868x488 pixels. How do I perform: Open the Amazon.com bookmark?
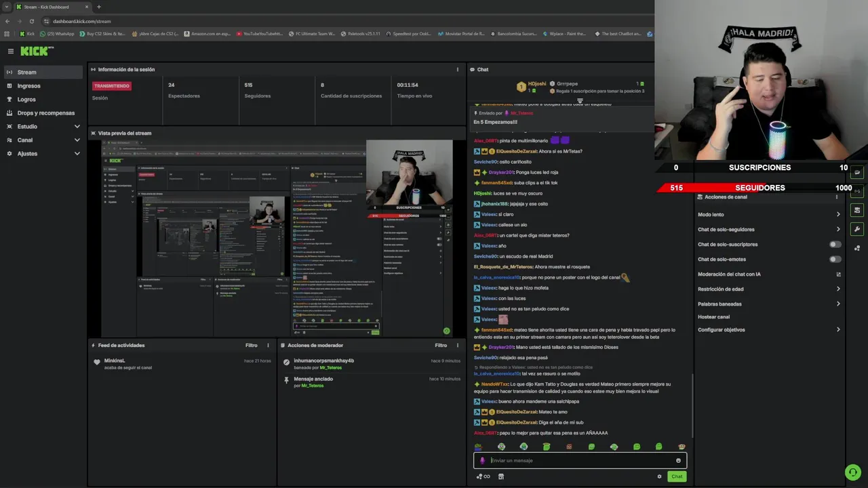tap(208, 33)
